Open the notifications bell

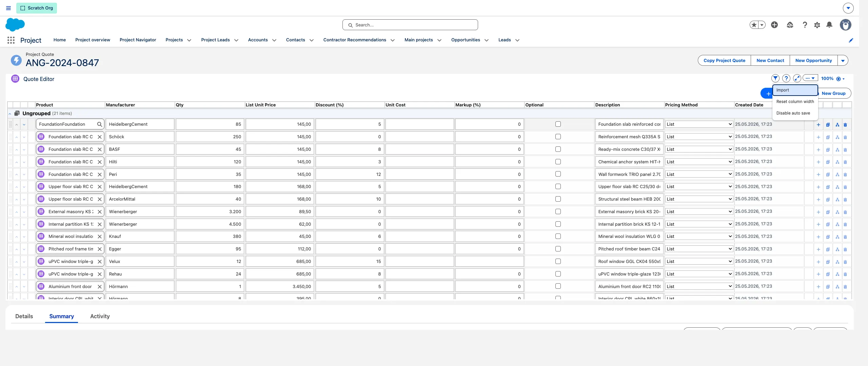pos(829,25)
